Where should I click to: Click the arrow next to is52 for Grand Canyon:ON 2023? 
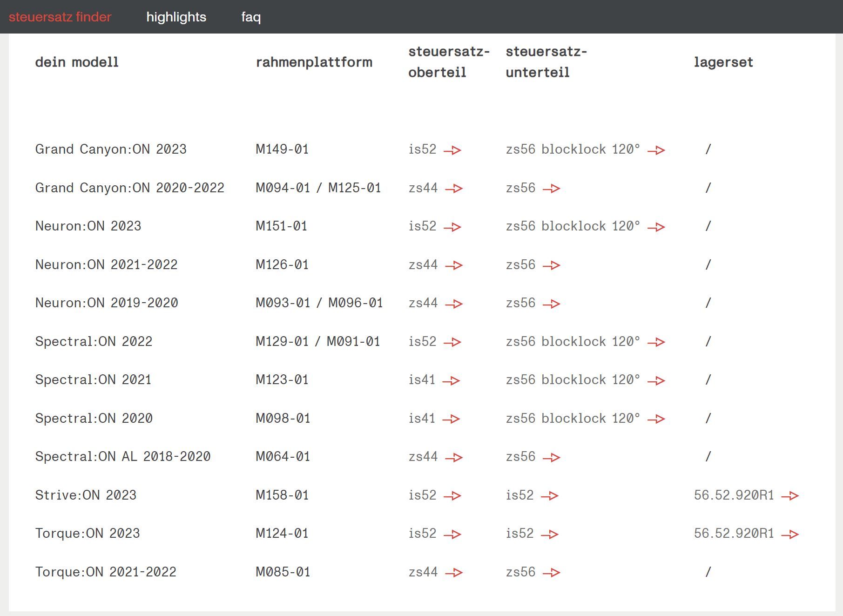coord(452,150)
